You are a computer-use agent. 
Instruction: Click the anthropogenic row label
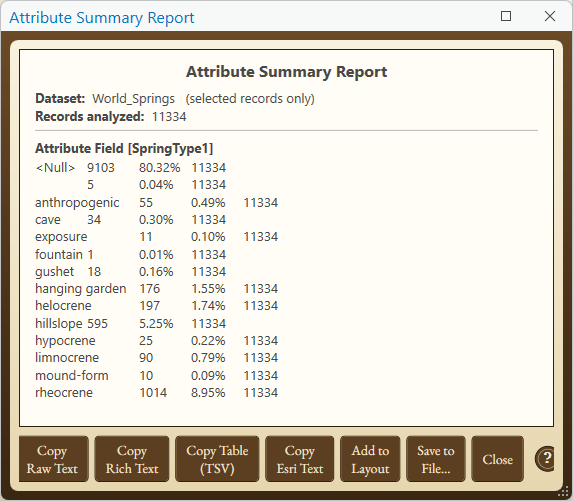tap(77, 203)
